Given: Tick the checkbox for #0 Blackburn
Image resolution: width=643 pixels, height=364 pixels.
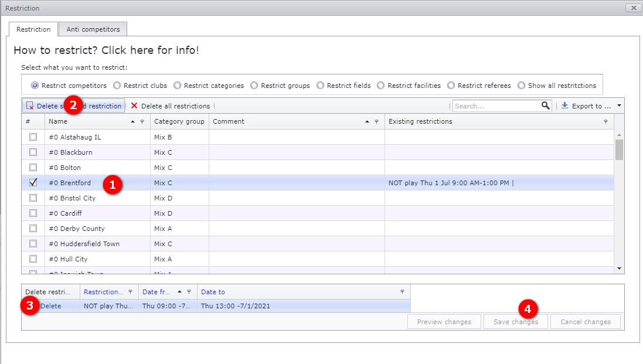Looking at the screenshot, I should coord(33,152).
